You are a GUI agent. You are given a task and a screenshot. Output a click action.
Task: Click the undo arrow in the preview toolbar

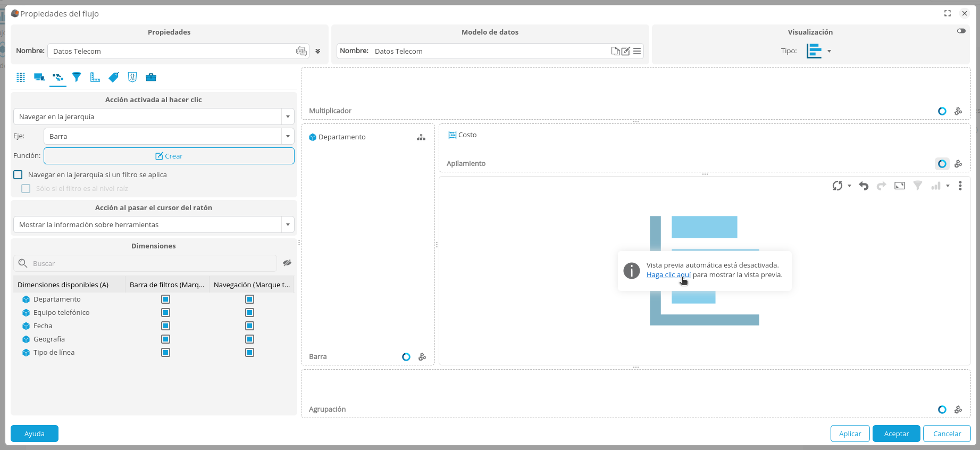pos(864,186)
